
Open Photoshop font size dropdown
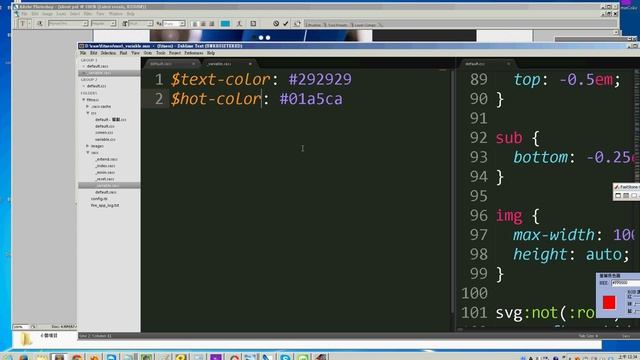[x=140, y=24]
